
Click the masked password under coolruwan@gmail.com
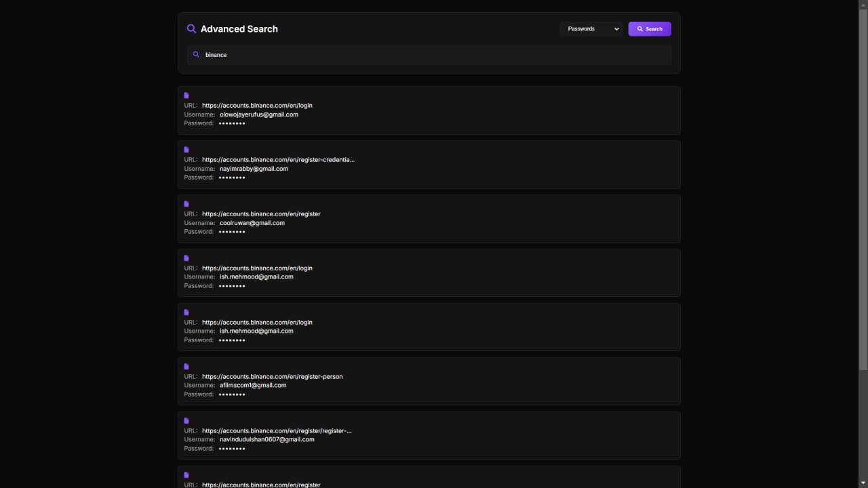(232, 232)
